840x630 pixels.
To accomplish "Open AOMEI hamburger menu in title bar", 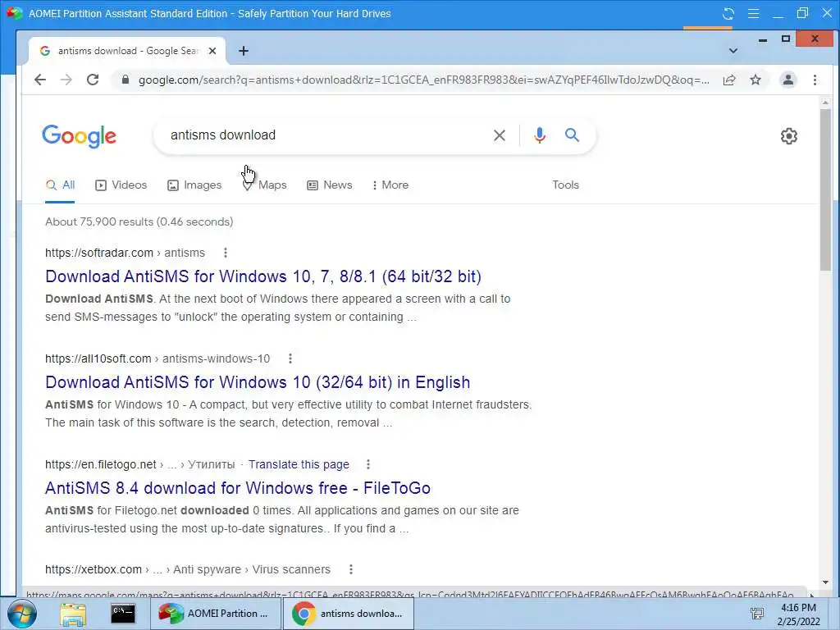I will [753, 13].
